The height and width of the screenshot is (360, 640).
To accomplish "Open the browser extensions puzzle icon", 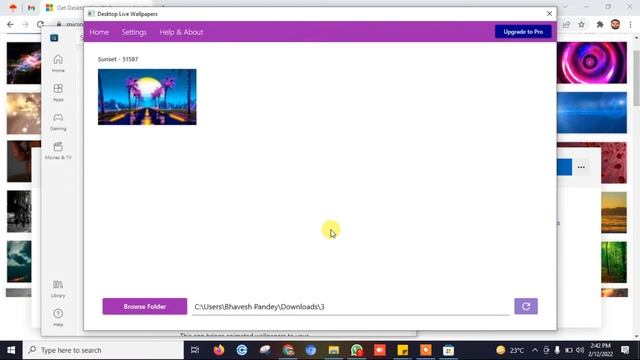I will click(600, 24).
